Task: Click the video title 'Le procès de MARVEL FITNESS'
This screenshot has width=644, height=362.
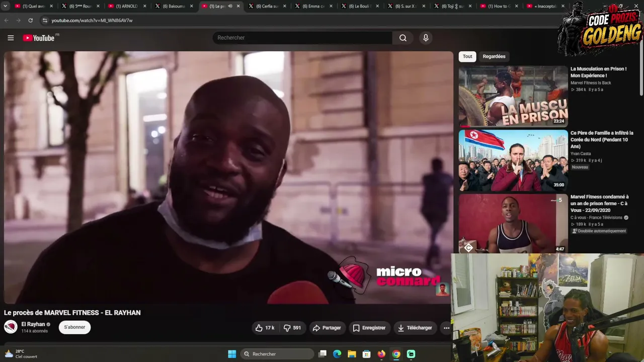Action: [x=72, y=313]
